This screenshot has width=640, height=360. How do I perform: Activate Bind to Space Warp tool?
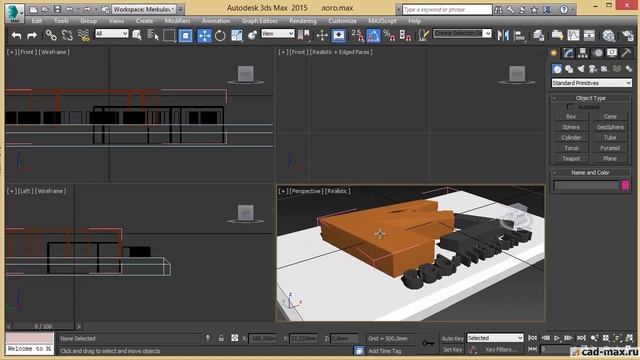[84, 36]
